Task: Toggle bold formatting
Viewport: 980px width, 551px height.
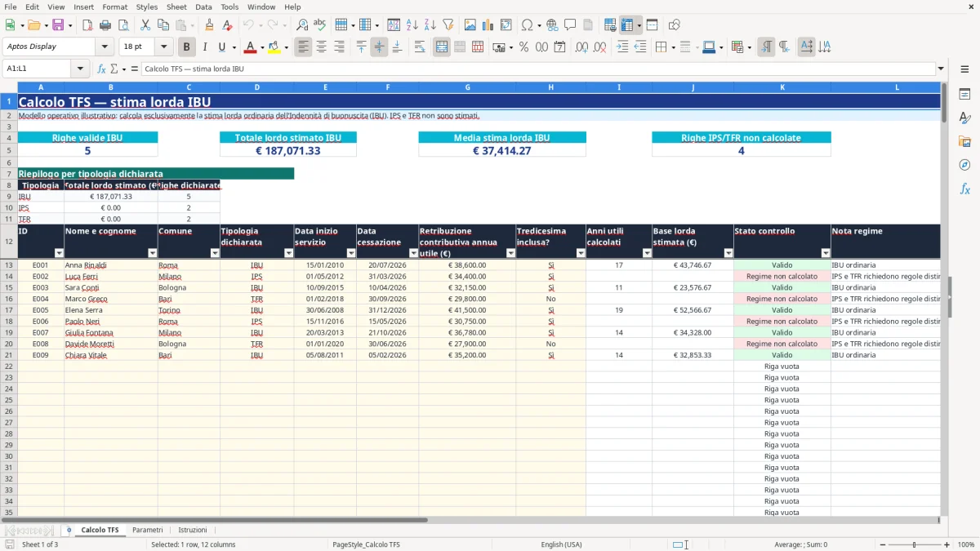Action: [x=187, y=47]
